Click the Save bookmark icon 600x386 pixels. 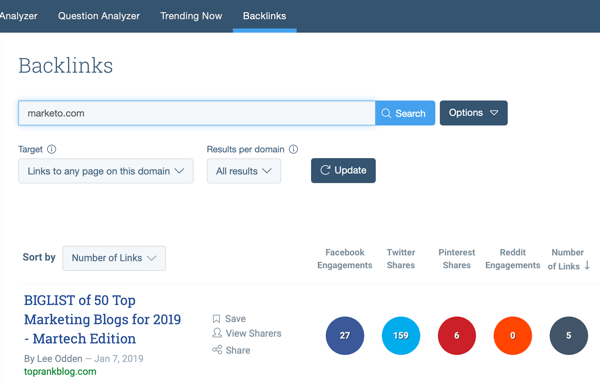(216, 319)
